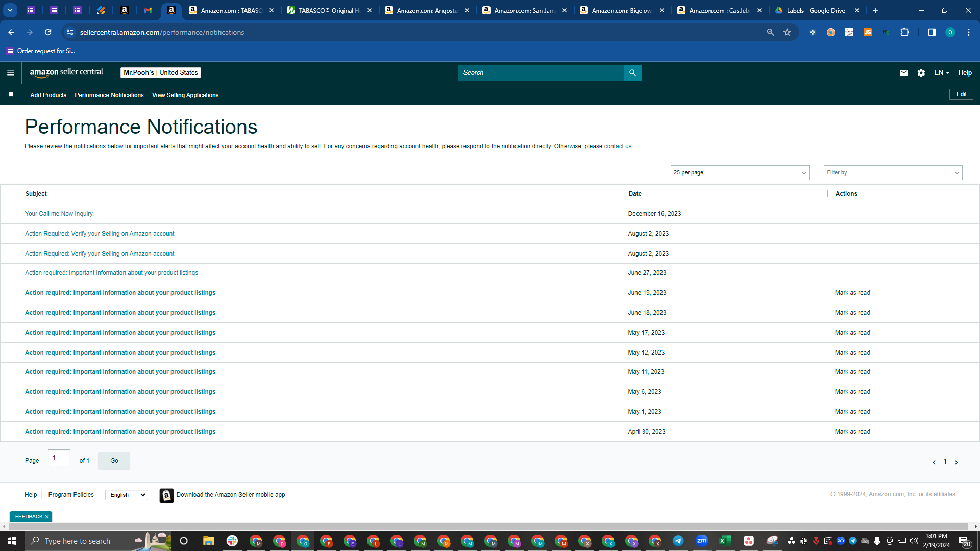Expand the Filter by dropdown

click(x=893, y=173)
